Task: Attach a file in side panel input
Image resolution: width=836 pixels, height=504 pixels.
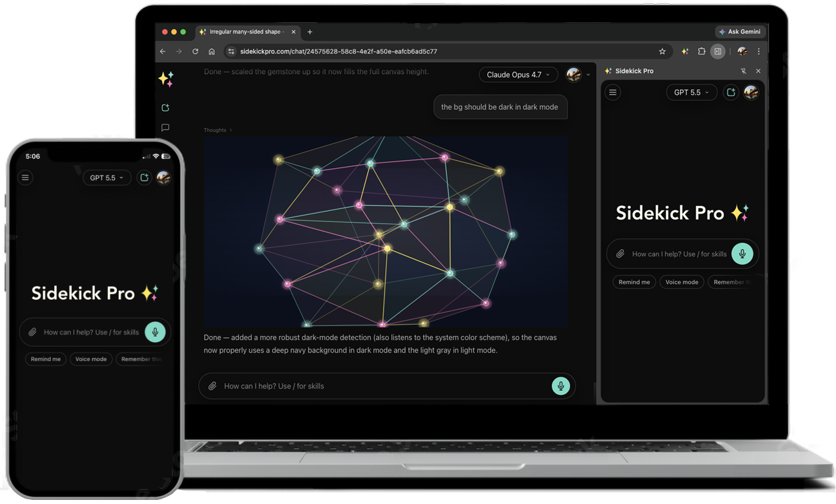Action: point(620,254)
